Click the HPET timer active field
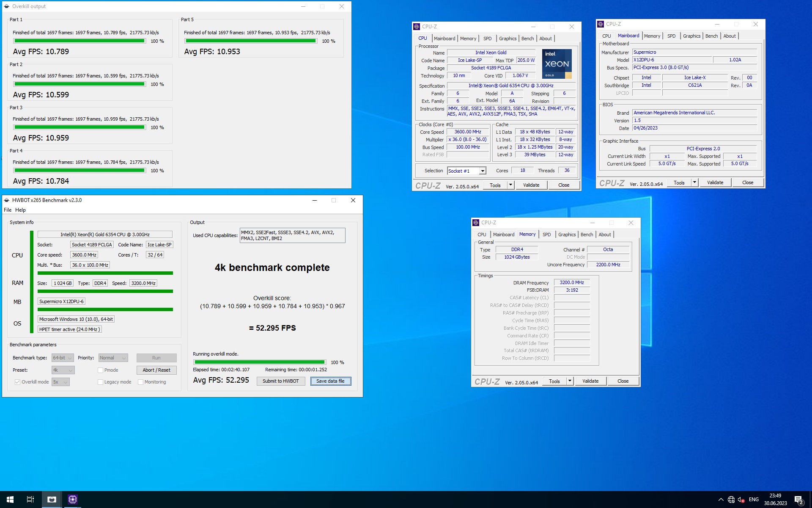The height and width of the screenshot is (508, 812). pyautogui.click(x=70, y=329)
